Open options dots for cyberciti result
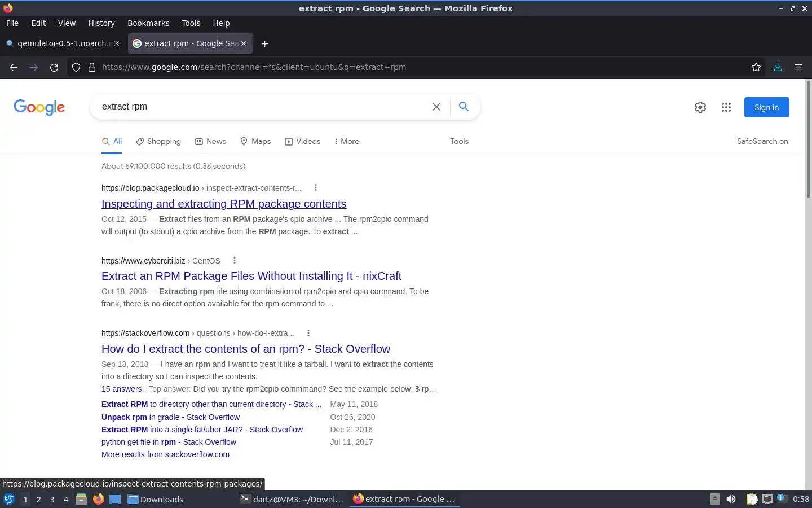This screenshot has height=508, width=812. (x=235, y=260)
